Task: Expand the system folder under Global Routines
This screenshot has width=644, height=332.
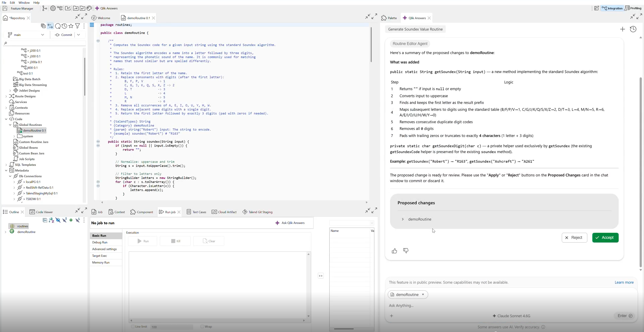Action: pos(14,136)
